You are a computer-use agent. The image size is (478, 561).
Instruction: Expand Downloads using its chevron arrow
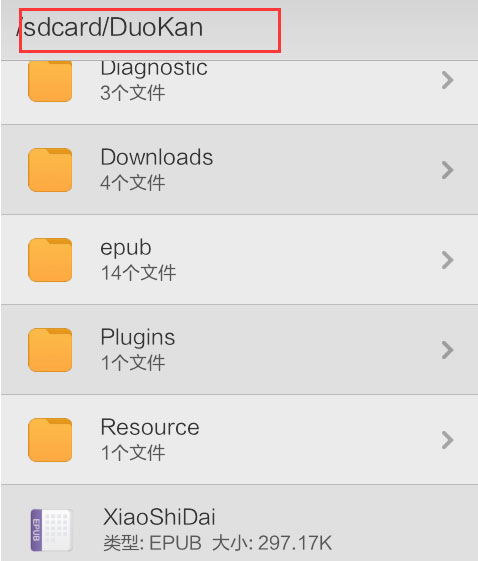pos(447,170)
